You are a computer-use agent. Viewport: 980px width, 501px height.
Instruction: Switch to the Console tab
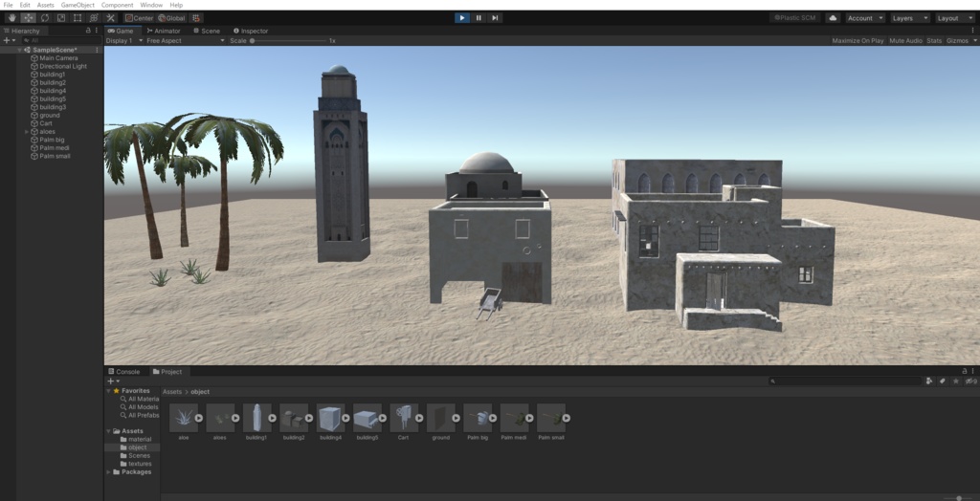(x=124, y=372)
